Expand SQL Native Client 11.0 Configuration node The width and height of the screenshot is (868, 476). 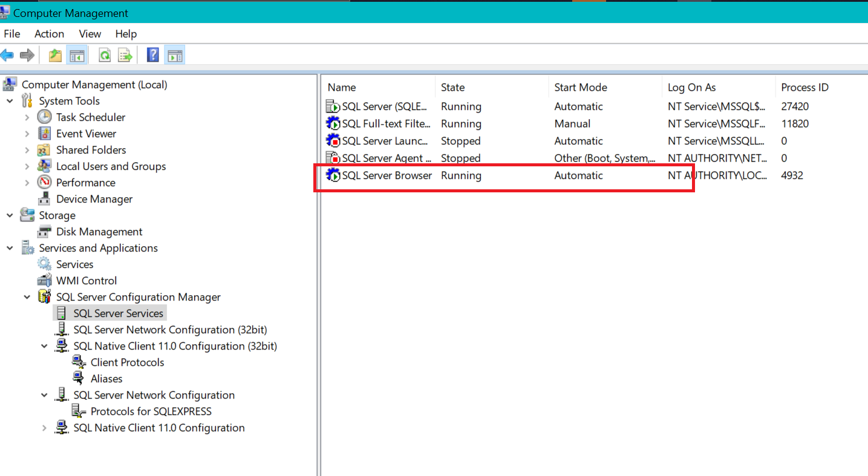pos(44,428)
